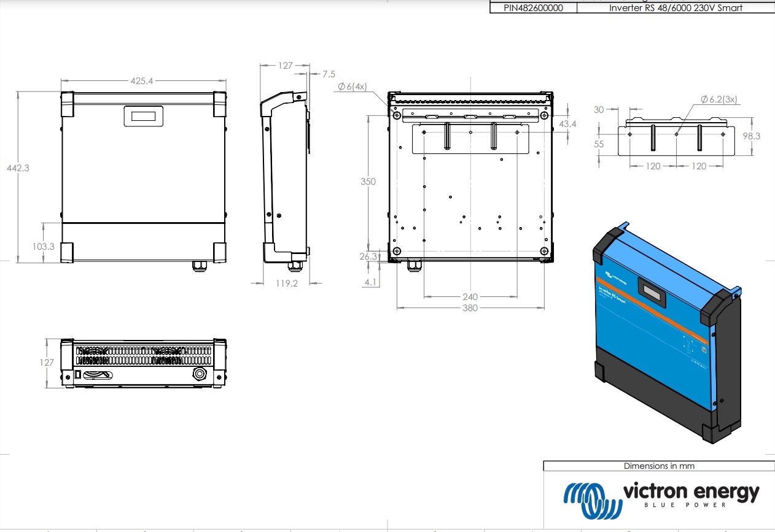Click the 380 mounting width dimension
775x532 pixels.
pos(470,308)
